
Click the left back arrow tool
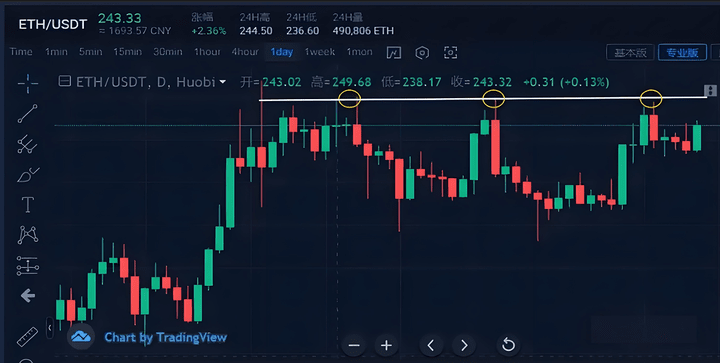(x=28, y=296)
